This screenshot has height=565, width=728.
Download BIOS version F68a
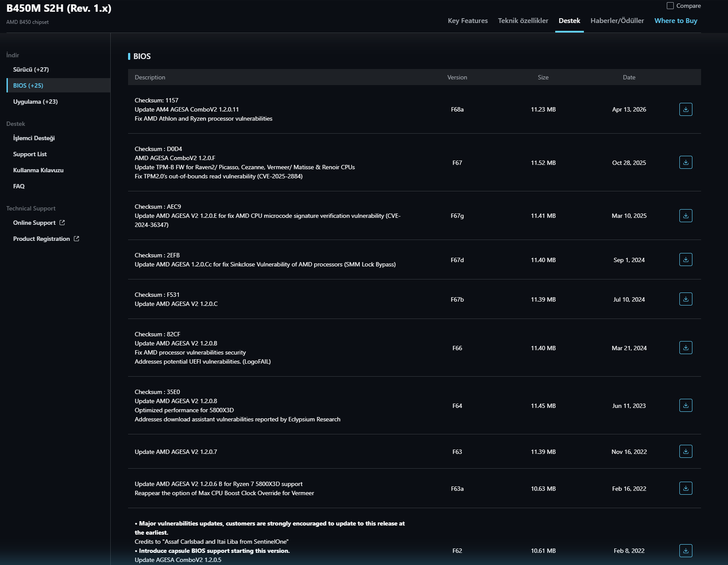click(x=685, y=109)
